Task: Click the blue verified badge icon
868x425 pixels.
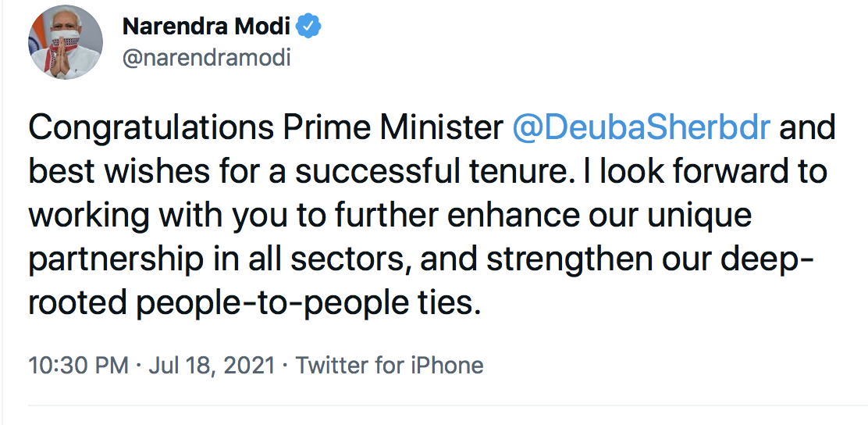Action: pos(311,26)
